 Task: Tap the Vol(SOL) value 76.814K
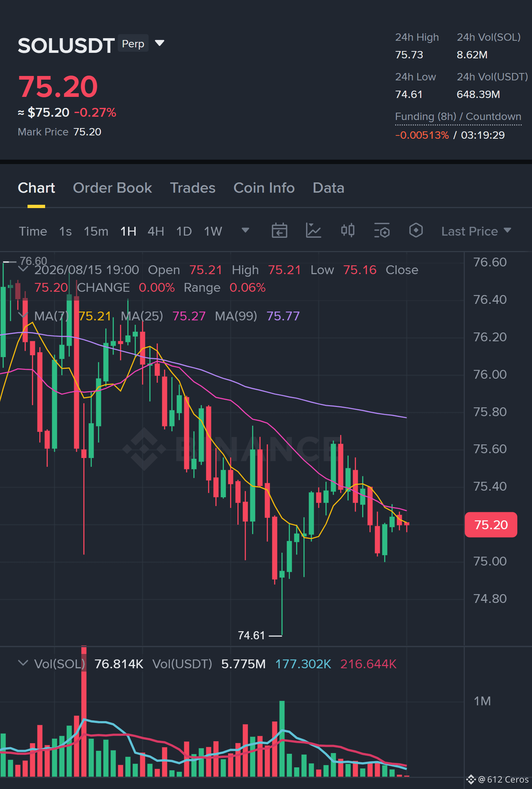pyautogui.click(x=119, y=664)
